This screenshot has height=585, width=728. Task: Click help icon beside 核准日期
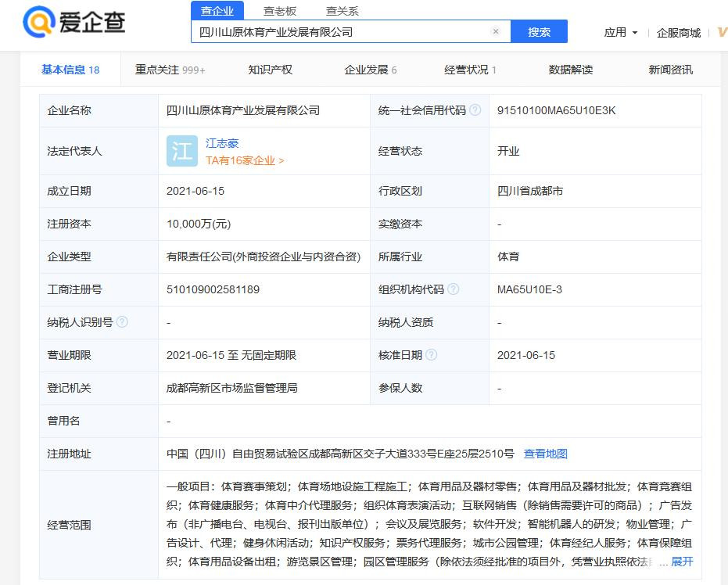coord(431,355)
